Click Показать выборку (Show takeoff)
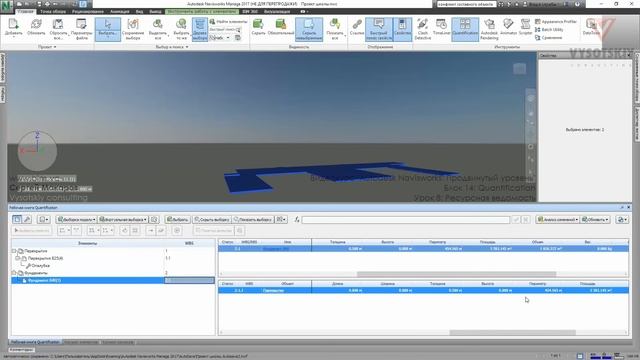 pyautogui.click(x=253, y=220)
